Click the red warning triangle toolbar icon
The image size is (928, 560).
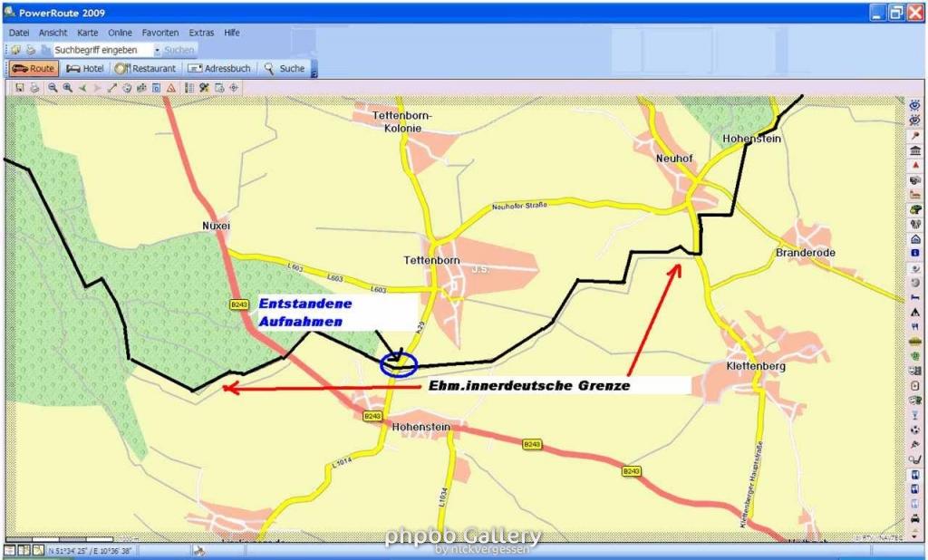coord(170,88)
